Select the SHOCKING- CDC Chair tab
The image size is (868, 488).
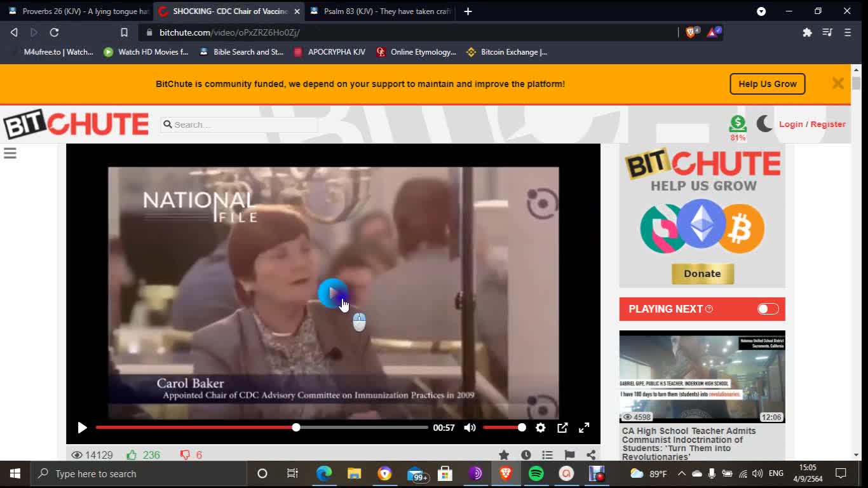(229, 11)
